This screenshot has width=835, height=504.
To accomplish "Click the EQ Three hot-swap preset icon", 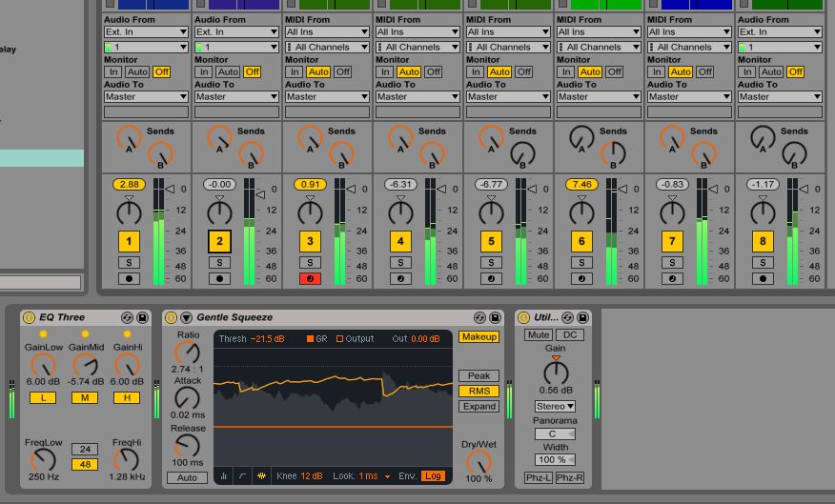I will (127, 317).
